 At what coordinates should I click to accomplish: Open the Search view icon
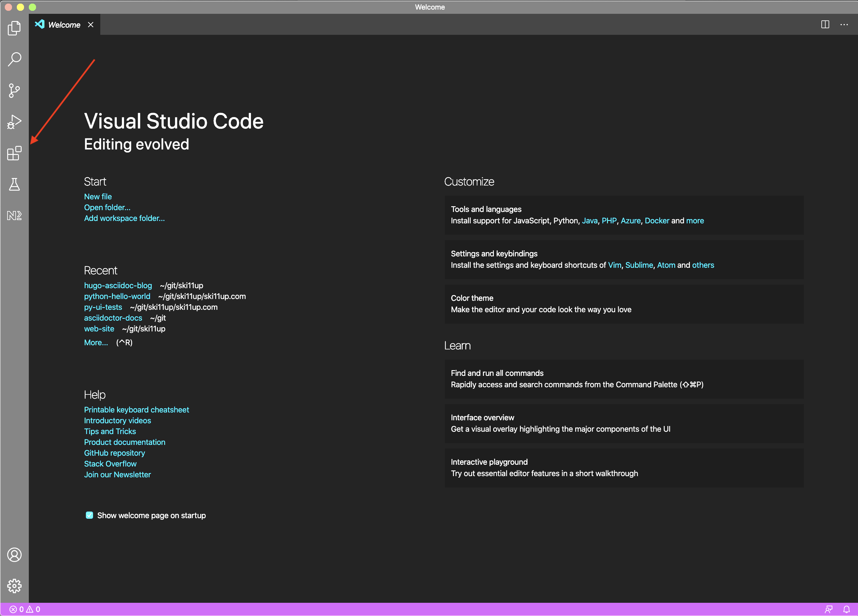14,59
